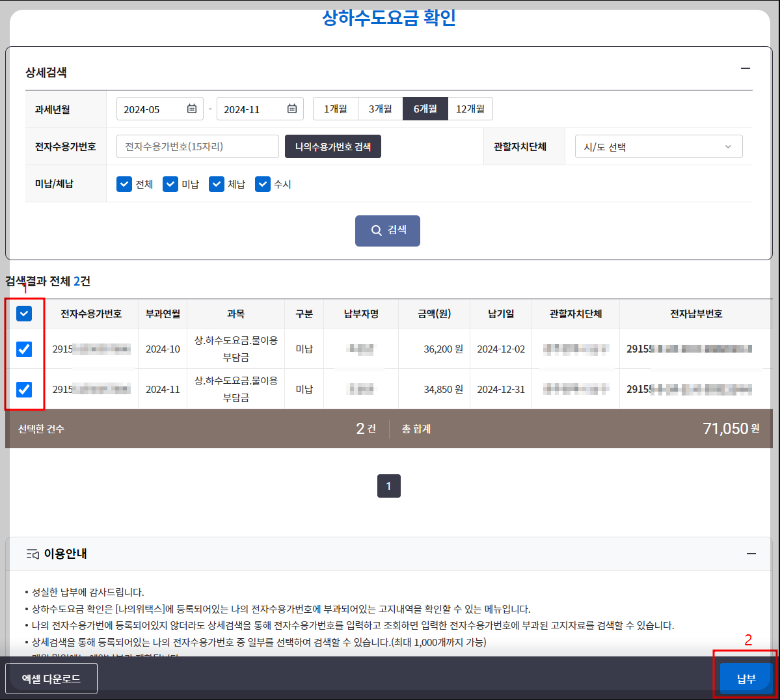Toggle the 체납 checkbox off
780x700 pixels.
coord(216,184)
